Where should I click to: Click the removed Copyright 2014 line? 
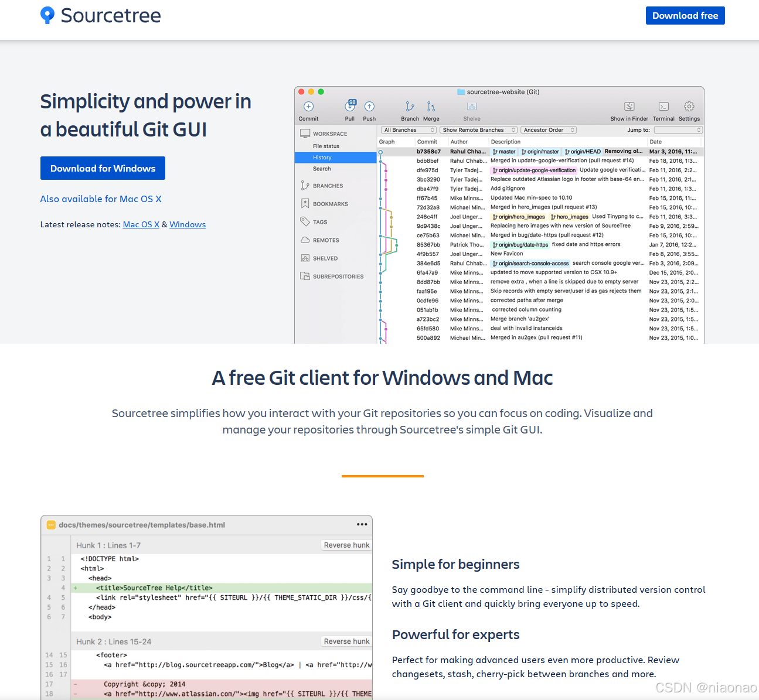pos(222,684)
